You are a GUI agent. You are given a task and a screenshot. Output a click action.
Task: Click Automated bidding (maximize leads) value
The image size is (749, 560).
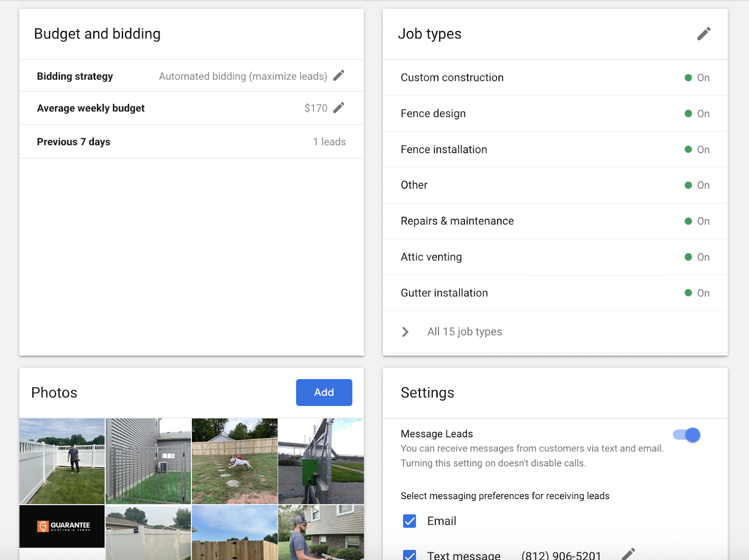click(x=243, y=76)
